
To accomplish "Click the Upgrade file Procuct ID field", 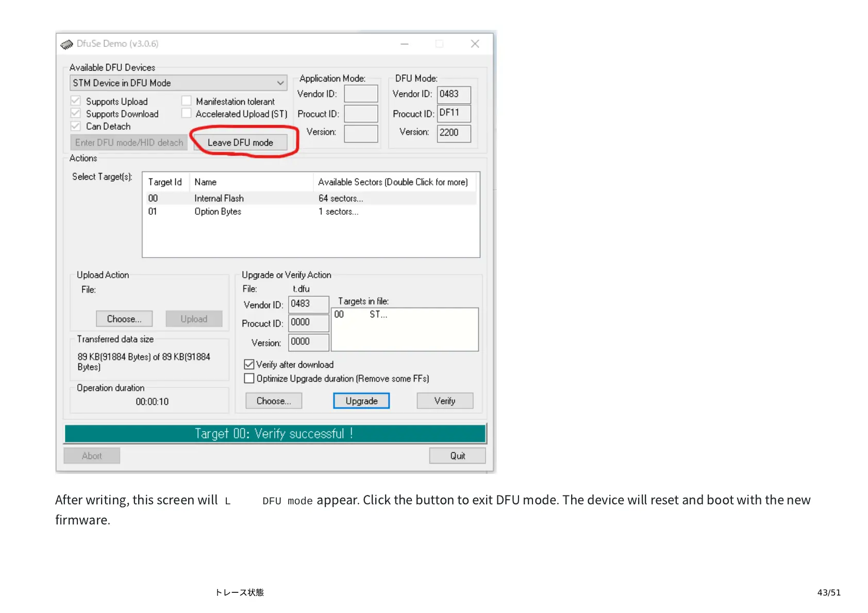I will pos(309,323).
